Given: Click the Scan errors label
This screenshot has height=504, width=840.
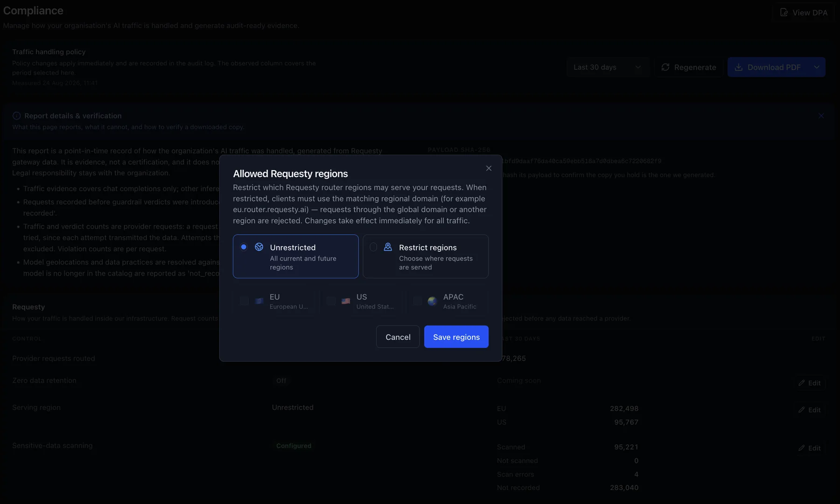Looking at the screenshot, I should [516, 474].
